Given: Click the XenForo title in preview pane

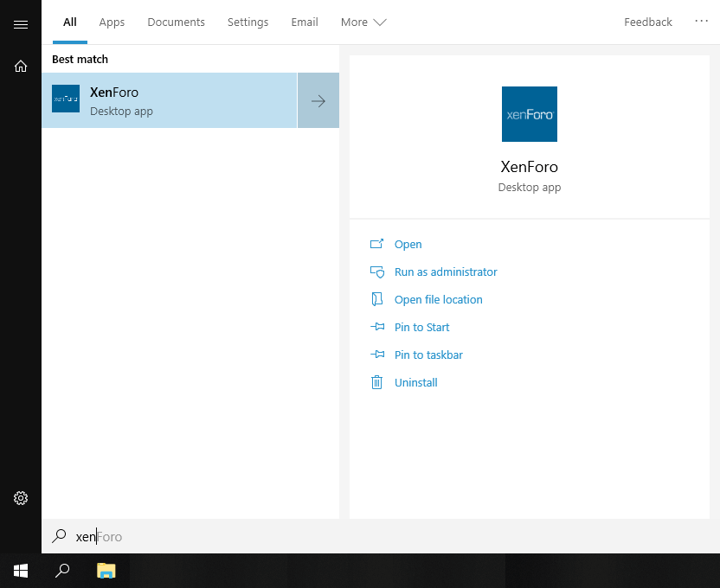Looking at the screenshot, I should [x=530, y=167].
